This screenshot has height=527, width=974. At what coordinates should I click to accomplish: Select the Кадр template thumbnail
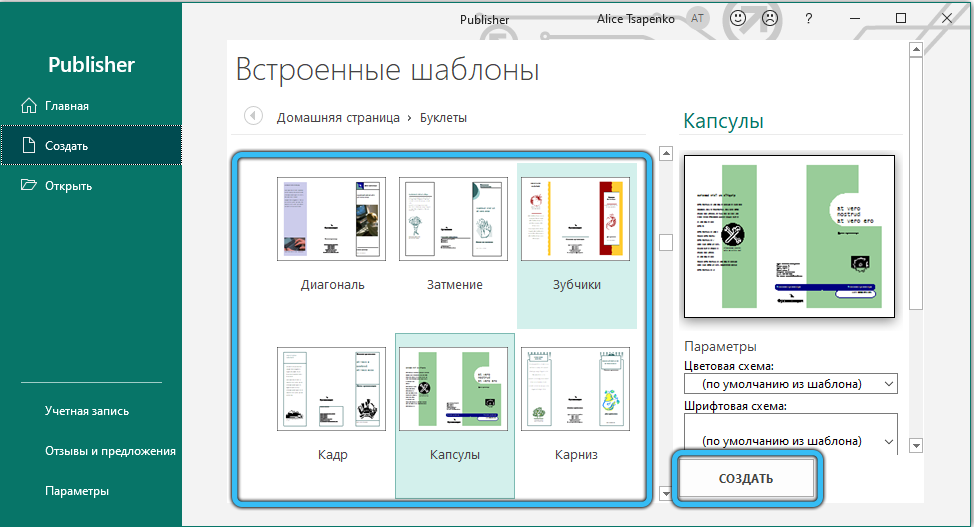tap(331, 389)
